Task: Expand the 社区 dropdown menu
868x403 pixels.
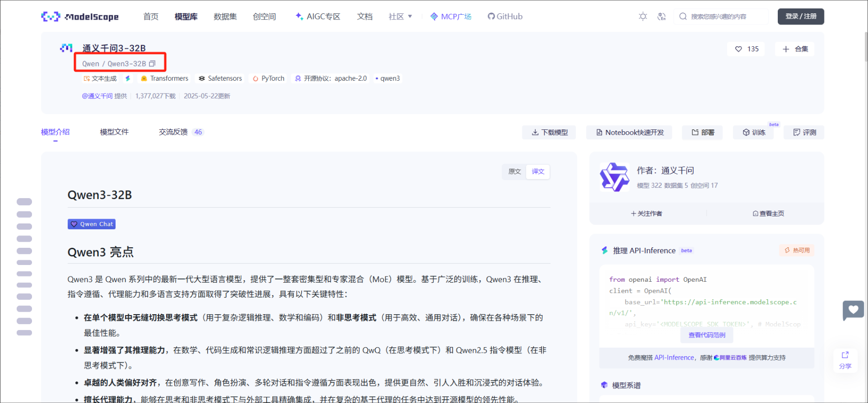Action: tap(400, 16)
